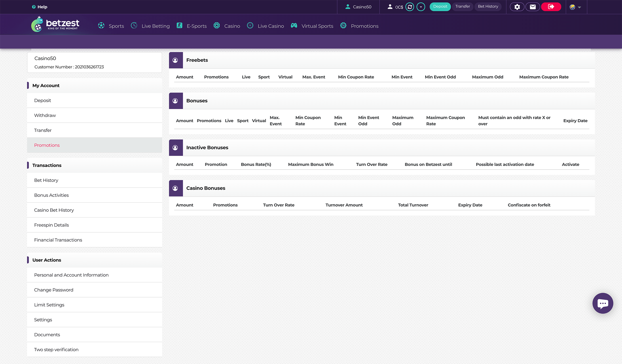This screenshot has height=364, width=622.
Task: Select Withdraw in the sidebar
Action: tap(94, 115)
